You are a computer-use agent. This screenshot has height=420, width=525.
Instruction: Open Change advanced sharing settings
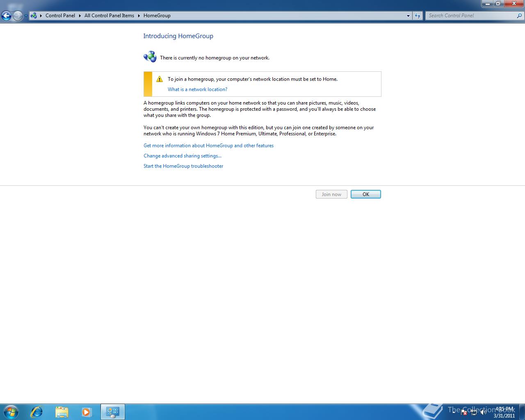coord(183,156)
